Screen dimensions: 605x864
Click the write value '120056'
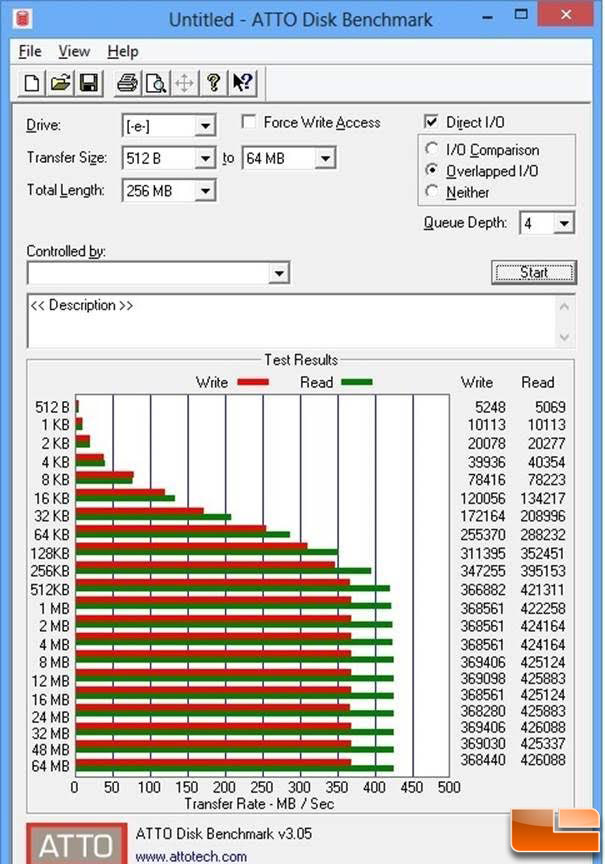click(483, 499)
